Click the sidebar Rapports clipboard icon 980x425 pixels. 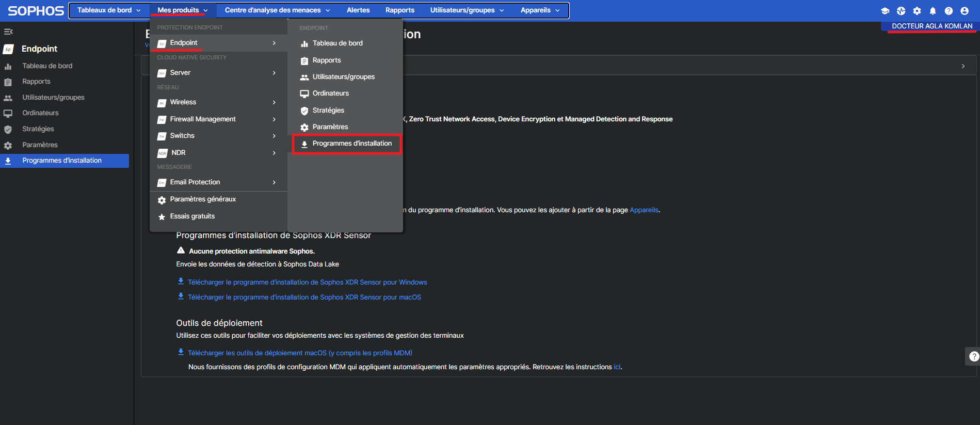pos(8,82)
